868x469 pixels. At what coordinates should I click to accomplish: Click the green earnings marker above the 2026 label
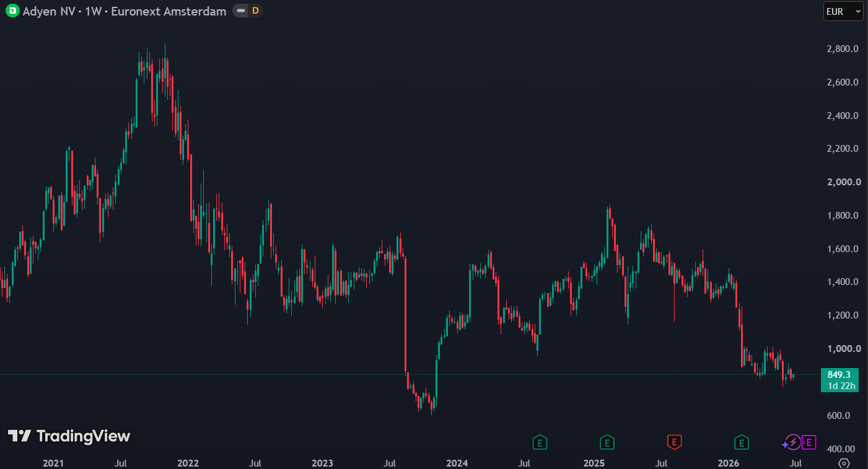tap(741, 442)
